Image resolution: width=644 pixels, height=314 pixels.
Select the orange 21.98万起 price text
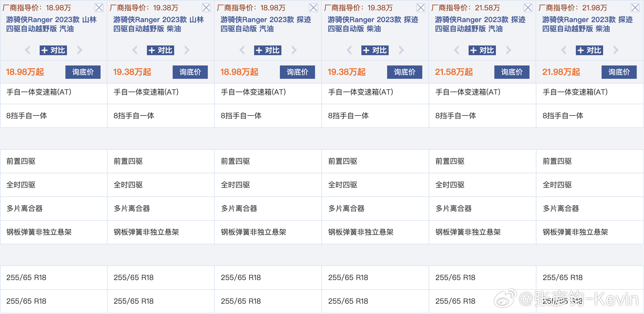point(561,72)
